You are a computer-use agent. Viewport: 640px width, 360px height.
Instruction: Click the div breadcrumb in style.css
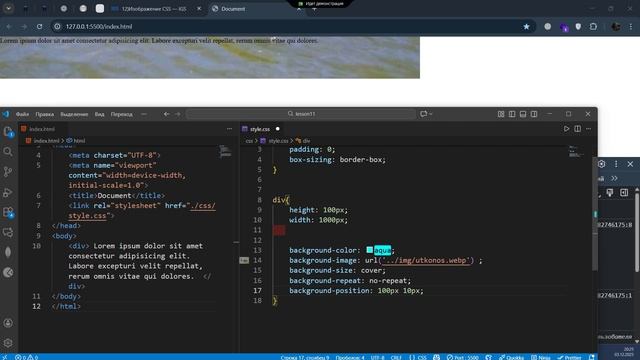(303, 141)
